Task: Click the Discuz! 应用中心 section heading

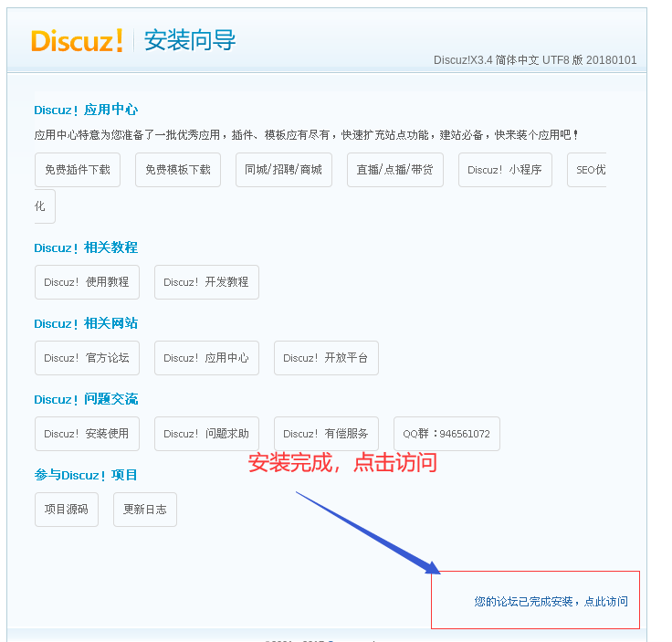Action: click(x=86, y=110)
